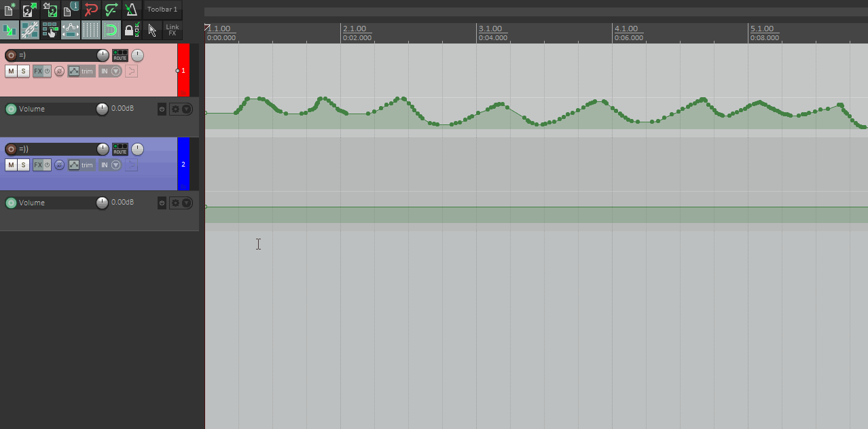Click track name field =)
This screenshot has width=868, height=429.
(57, 55)
